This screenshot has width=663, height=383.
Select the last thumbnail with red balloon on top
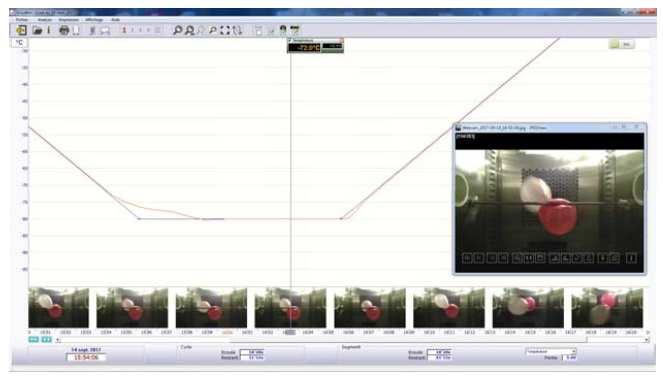pyautogui.click(x=607, y=308)
